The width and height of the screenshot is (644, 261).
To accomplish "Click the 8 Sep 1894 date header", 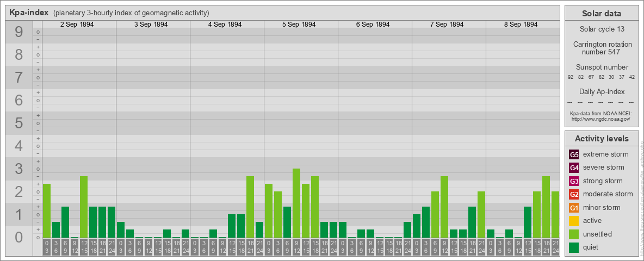I will click(x=521, y=24).
